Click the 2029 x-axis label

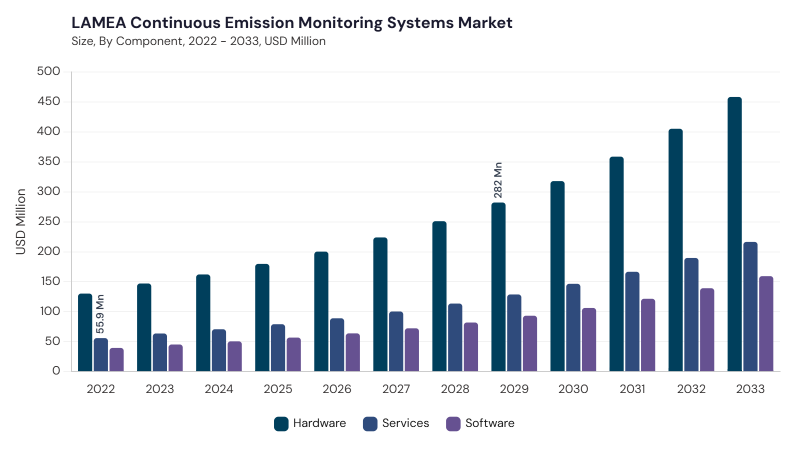pyautogui.click(x=514, y=389)
